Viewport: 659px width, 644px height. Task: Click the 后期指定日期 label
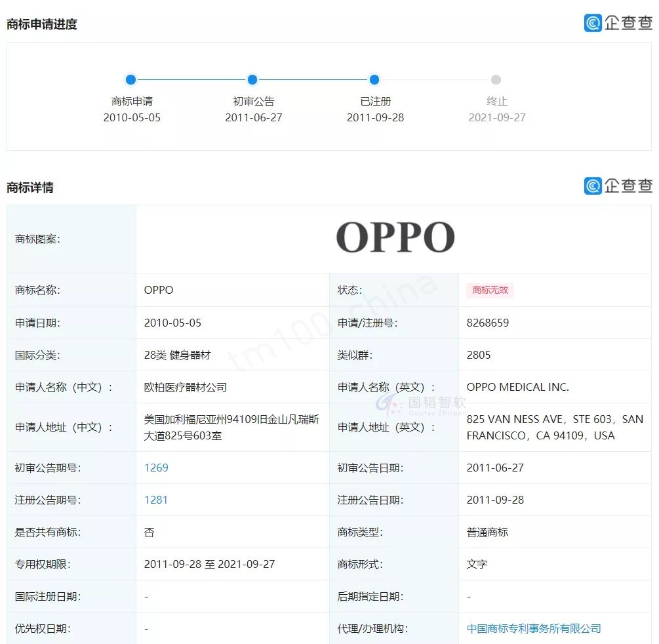point(370,597)
